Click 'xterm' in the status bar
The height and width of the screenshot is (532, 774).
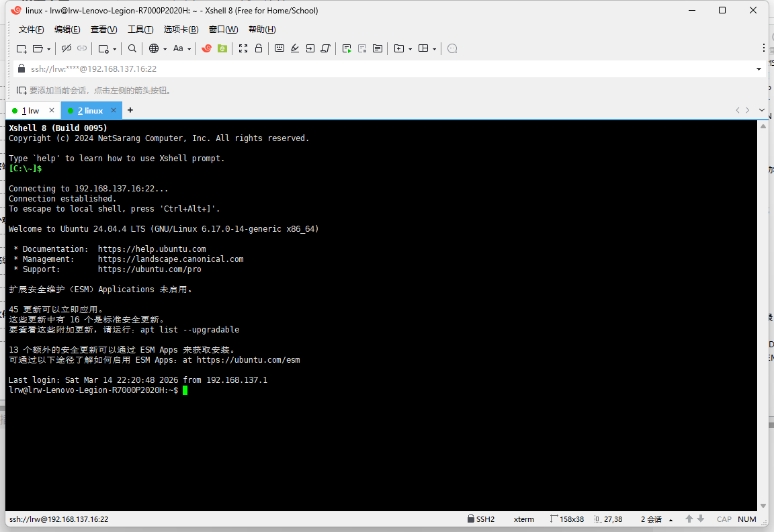(524, 519)
